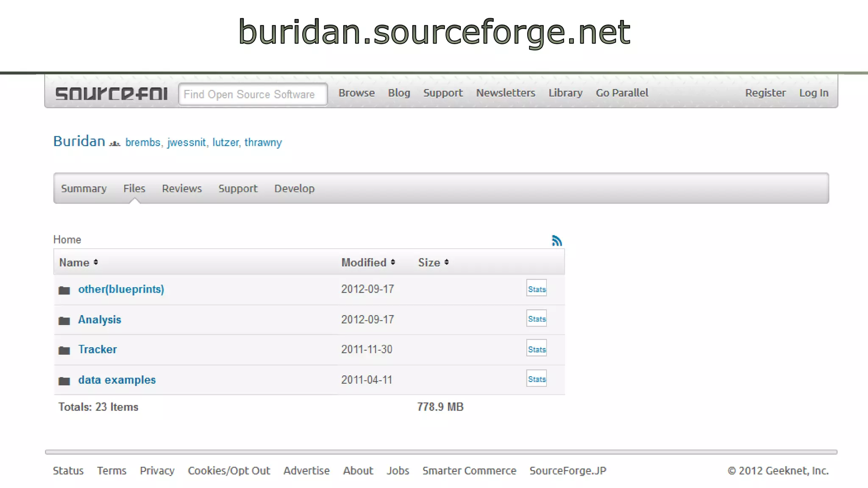Click the folder icon beside other(blueprints)
Screen dimensions: 868x488
(64, 290)
